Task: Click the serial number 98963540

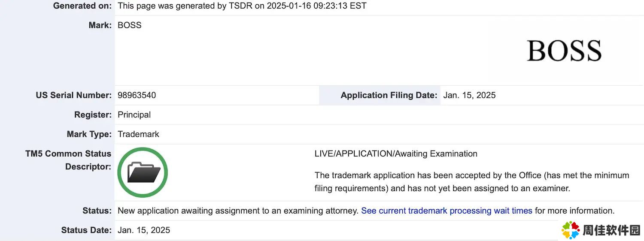Action: point(137,95)
